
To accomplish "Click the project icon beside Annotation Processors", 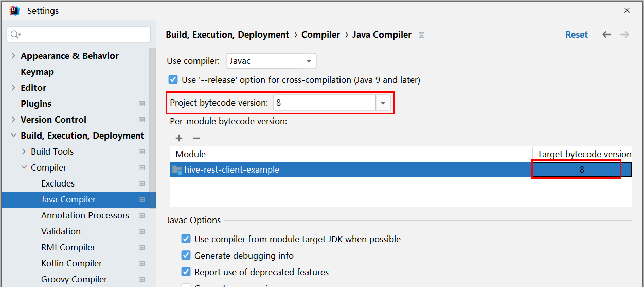I will pyautogui.click(x=141, y=215).
